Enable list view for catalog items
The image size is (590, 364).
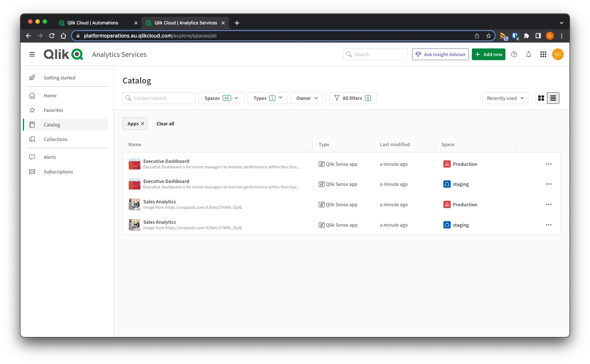coord(553,98)
